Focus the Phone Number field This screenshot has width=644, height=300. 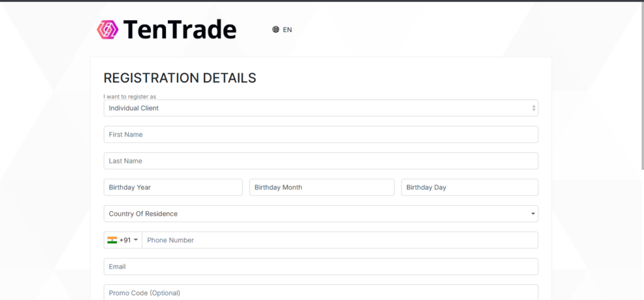tap(340, 240)
